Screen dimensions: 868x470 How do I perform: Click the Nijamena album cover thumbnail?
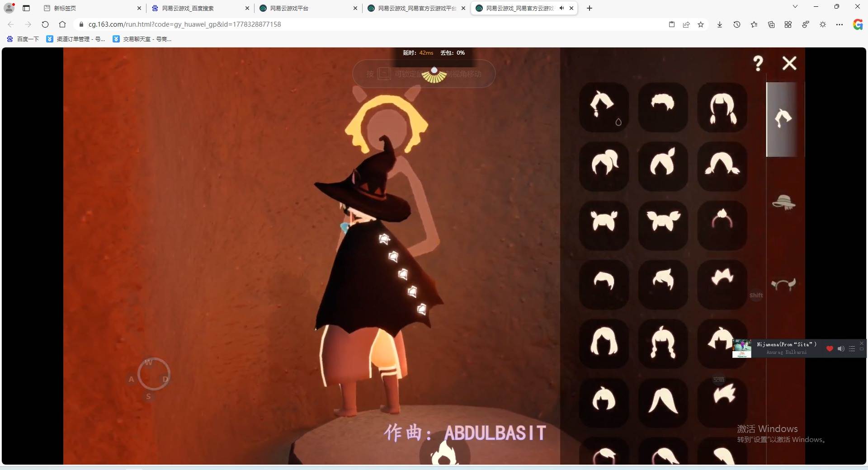742,348
